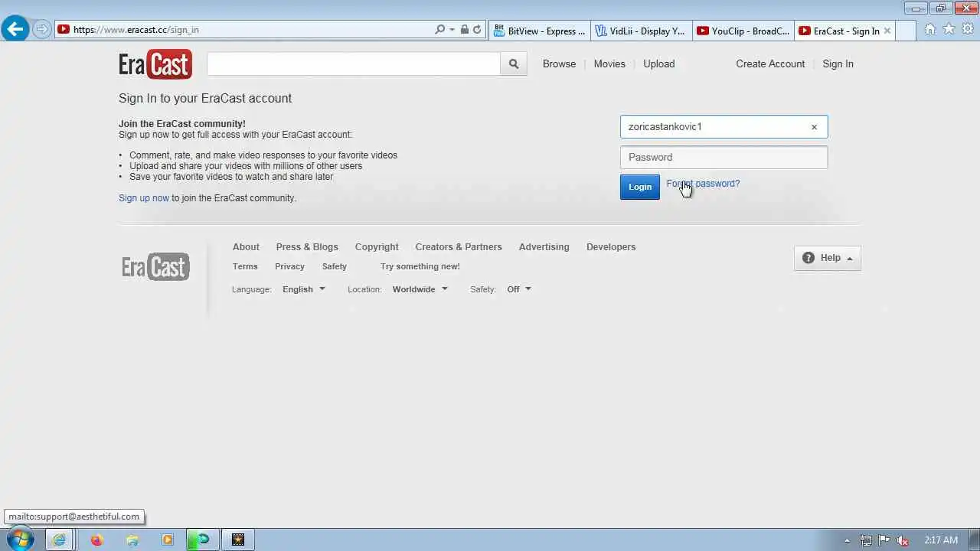Switch to the BitView tab
980x551 pixels.
pos(539,31)
